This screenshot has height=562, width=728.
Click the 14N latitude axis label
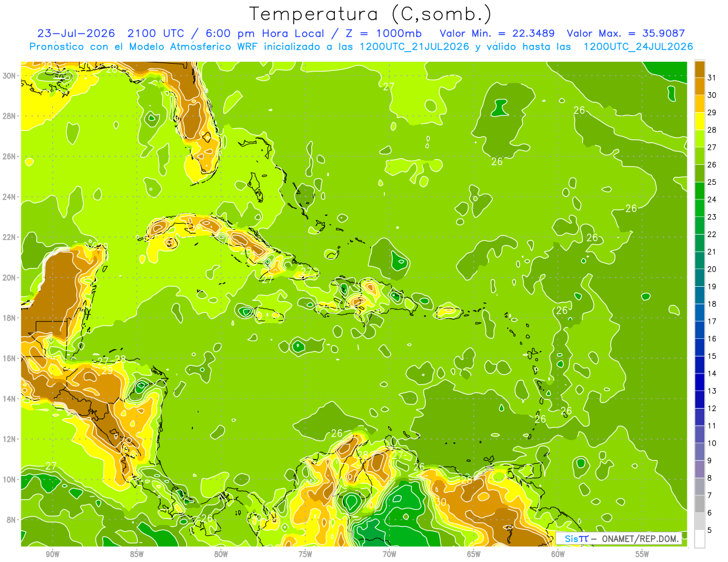tap(9, 399)
